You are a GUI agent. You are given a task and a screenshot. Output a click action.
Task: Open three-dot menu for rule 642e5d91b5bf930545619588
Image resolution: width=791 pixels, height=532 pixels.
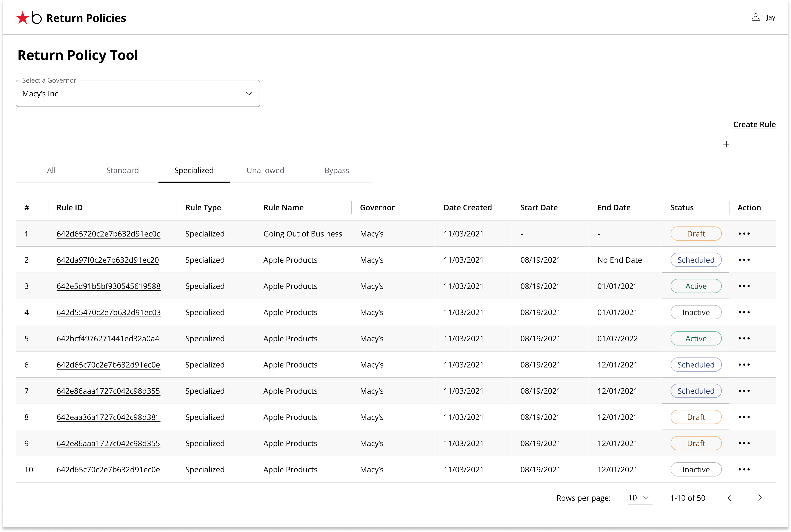tap(744, 286)
